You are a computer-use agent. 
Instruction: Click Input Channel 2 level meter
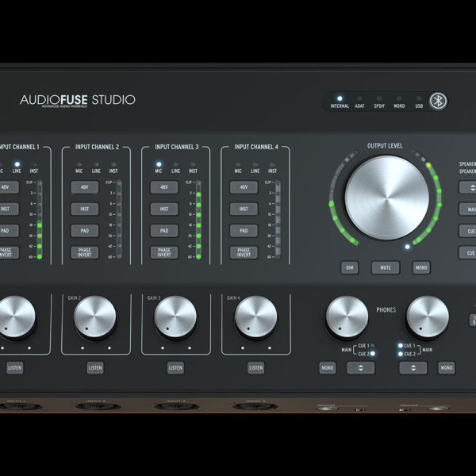119,220
